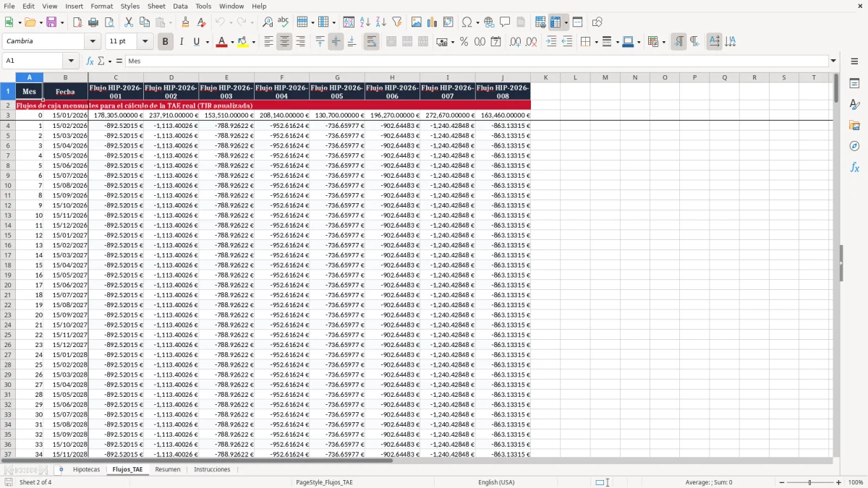Screen dimensions: 868x488
Task: Sort ascending A to Z
Action: pyautogui.click(x=365, y=22)
